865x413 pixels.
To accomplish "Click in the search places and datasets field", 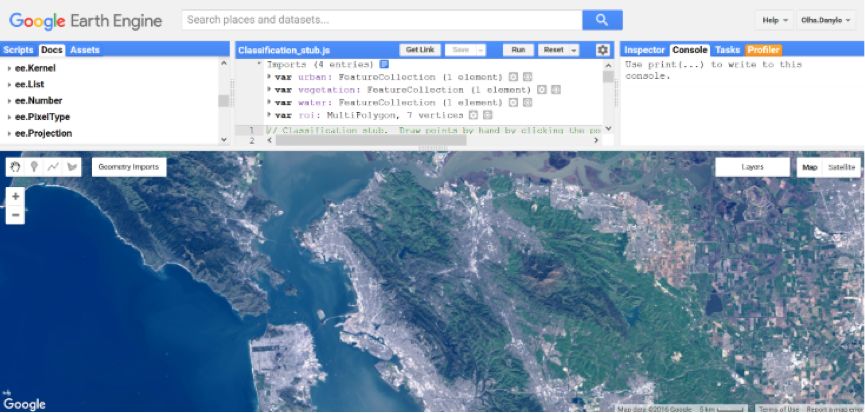I will (382, 20).
